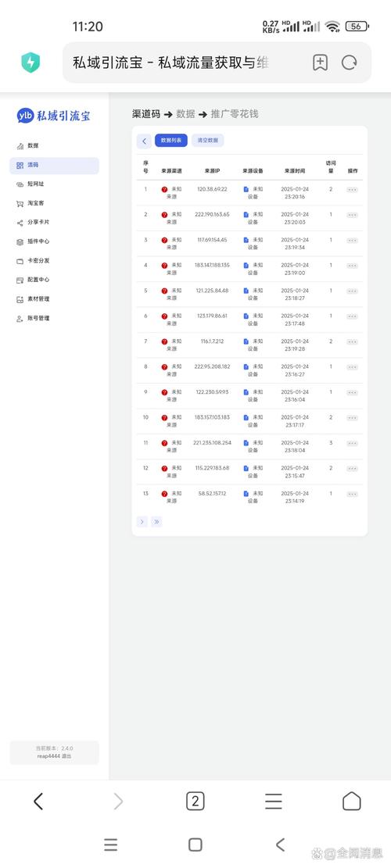Click the 来源IP column header
Screen dimensions: 391x868
click(212, 171)
